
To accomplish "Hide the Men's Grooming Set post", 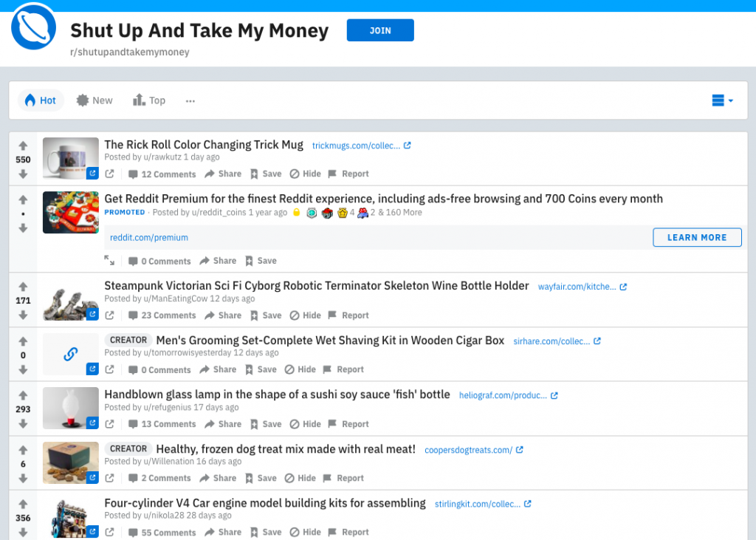I will (x=300, y=369).
